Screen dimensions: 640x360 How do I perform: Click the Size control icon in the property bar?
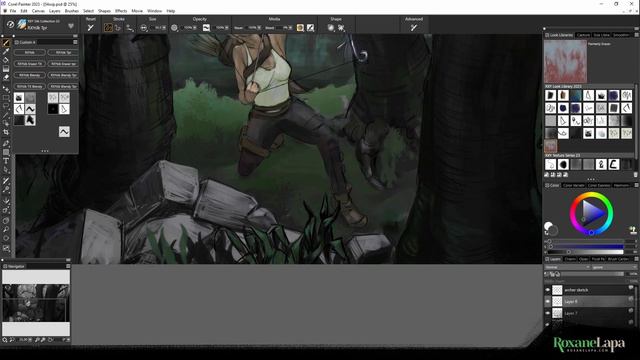[x=143, y=28]
